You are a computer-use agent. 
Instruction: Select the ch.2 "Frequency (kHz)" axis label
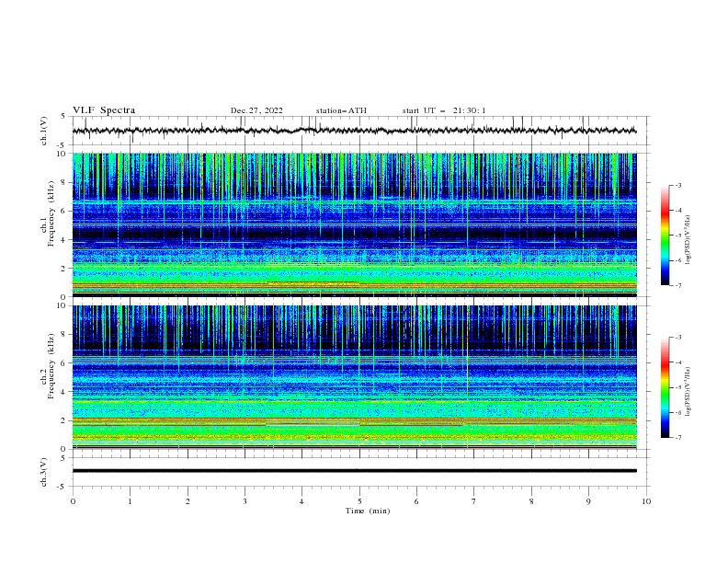pyautogui.click(x=51, y=366)
